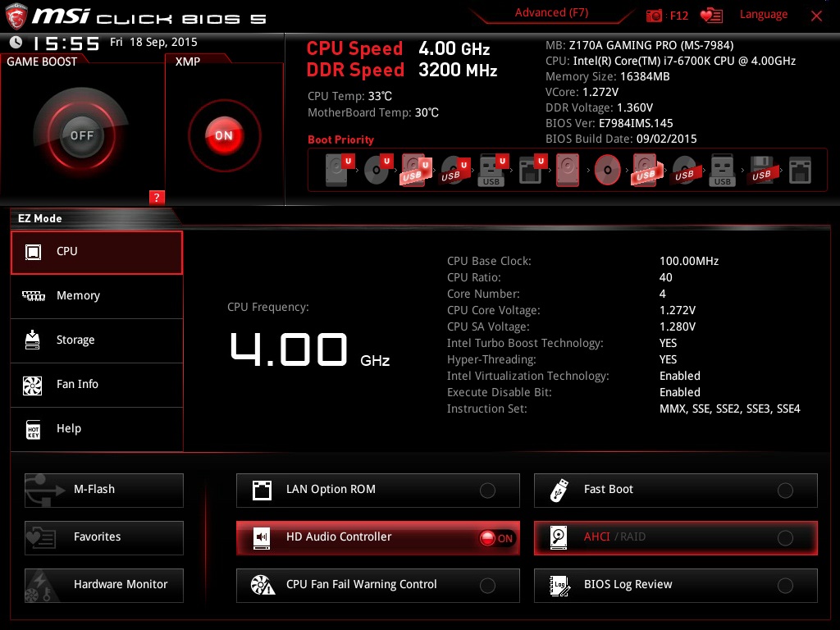Click the board name Z170A GAMING PRO (MS-7984)
The height and width of the screenshot is (630, 840).
651,45
